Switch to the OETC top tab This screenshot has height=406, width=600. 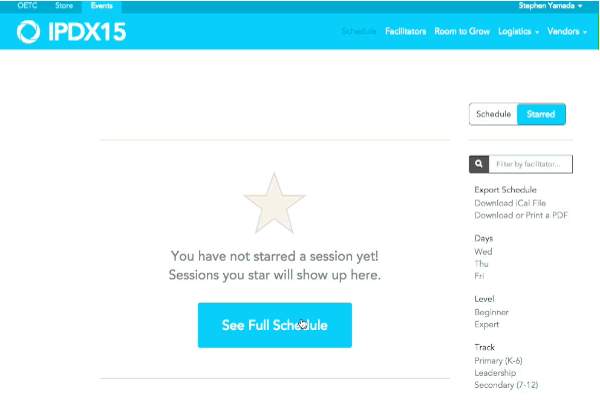click(x=27, y=6)
